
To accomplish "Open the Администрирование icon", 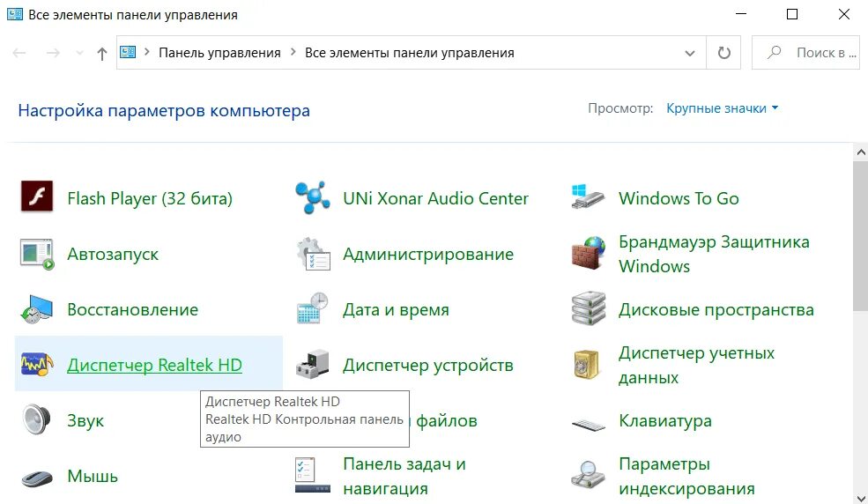I will tap(313, 254).
